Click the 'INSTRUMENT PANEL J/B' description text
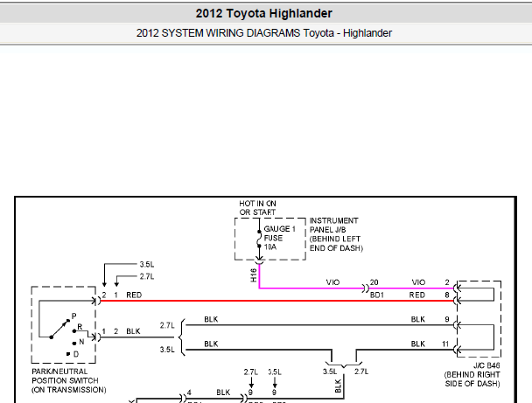Screen dimensions: 532x403 (x=336, y=234)
